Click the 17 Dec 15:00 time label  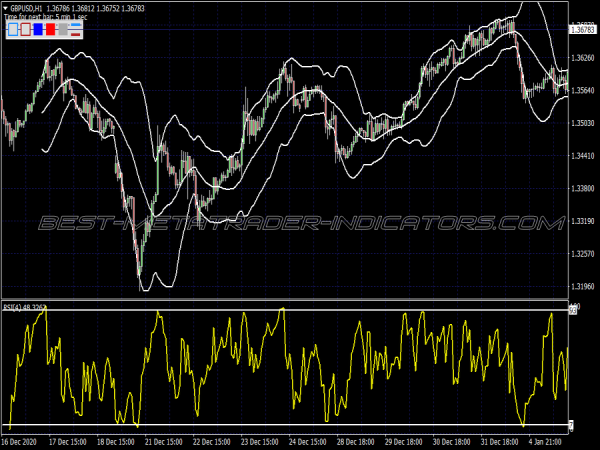tap(67, 442)
